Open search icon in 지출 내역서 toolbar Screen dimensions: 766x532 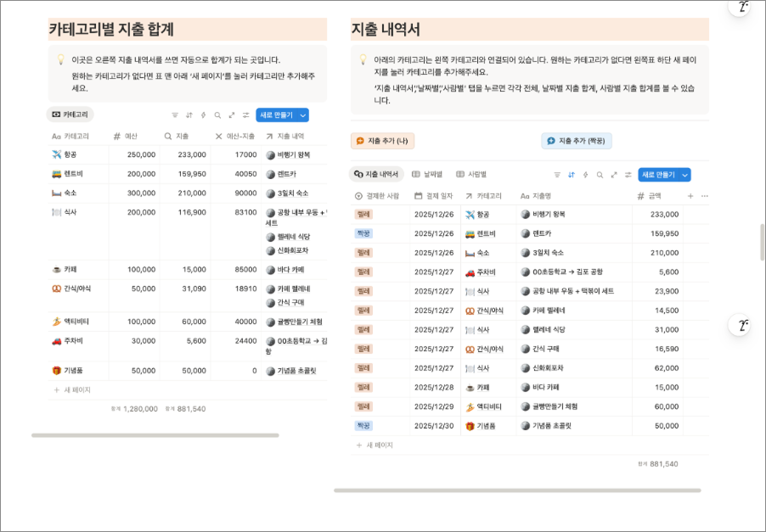pyautogui.click(x=600, y=173)
